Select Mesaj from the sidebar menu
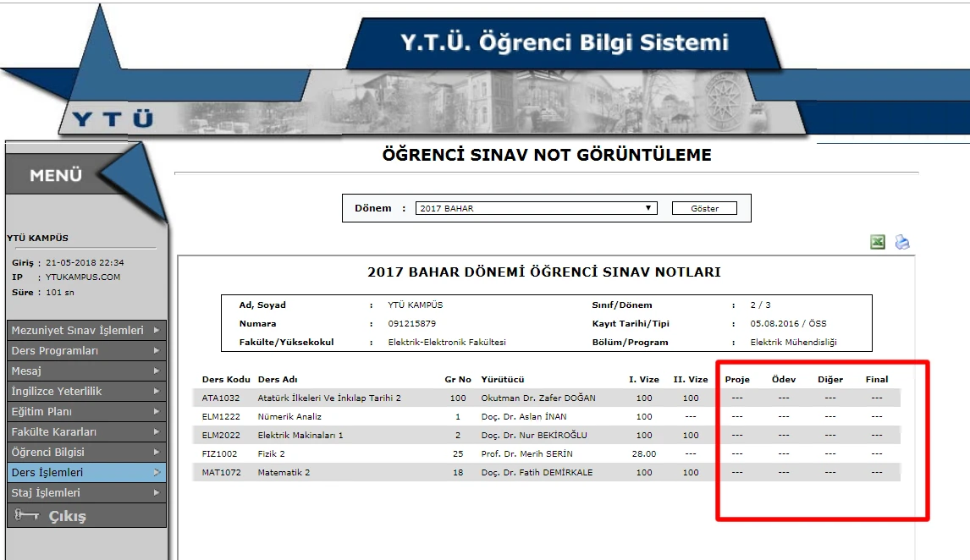Viewport: 970px width, 560px height. [x=26, y=371]
